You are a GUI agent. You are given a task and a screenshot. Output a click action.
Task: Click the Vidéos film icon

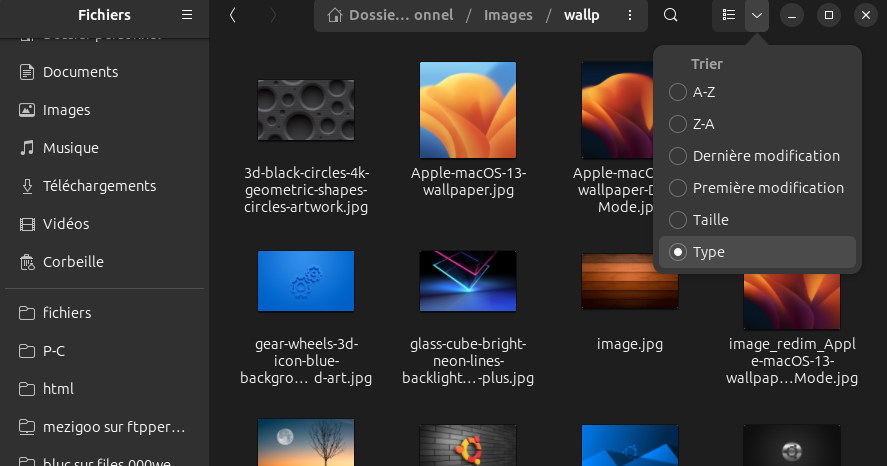click(x=27, y=224)
